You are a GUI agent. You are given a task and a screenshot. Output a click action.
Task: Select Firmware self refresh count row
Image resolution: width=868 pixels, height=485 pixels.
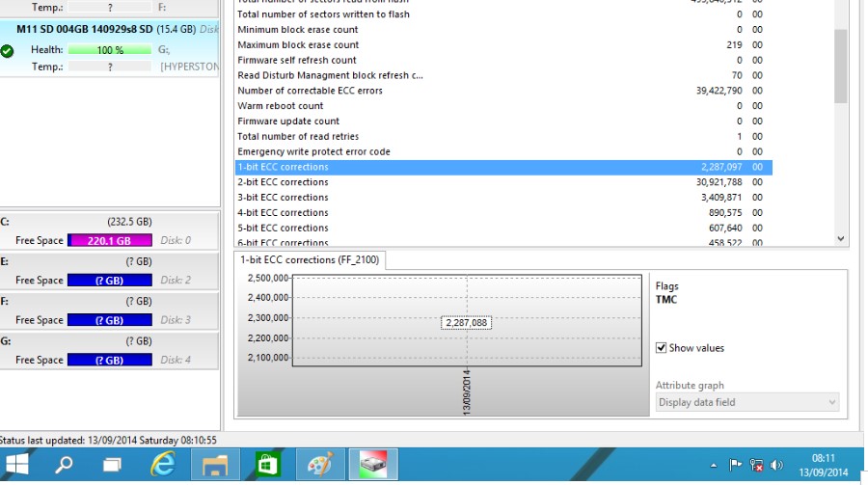pos(503,61)
